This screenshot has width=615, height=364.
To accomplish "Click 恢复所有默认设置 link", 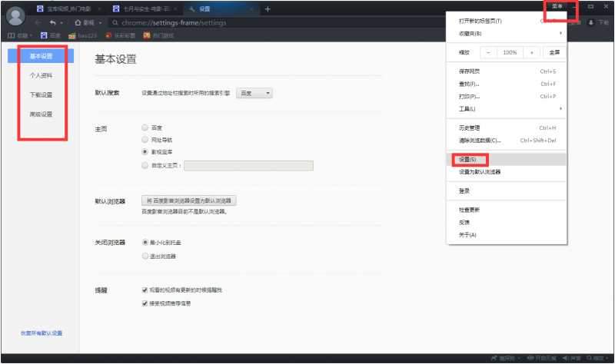I will [x=42, y=333].
